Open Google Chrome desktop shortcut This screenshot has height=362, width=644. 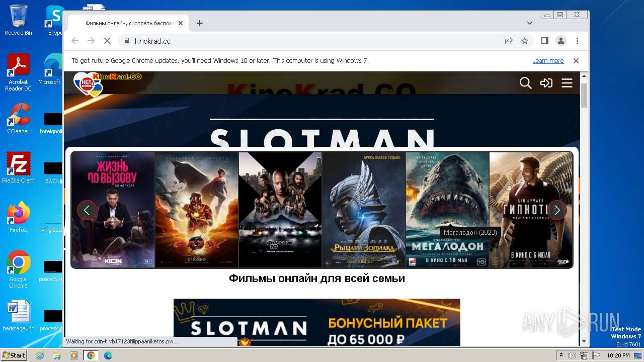[18, 269]
